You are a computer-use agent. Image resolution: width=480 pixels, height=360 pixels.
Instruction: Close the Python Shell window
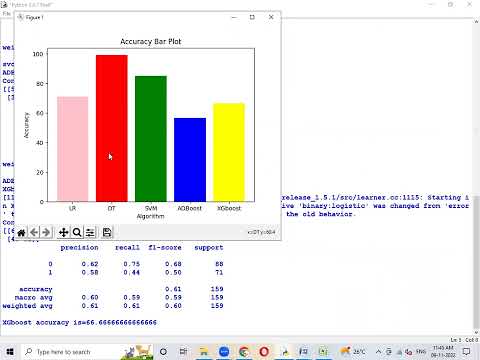[x=469, y=5]
